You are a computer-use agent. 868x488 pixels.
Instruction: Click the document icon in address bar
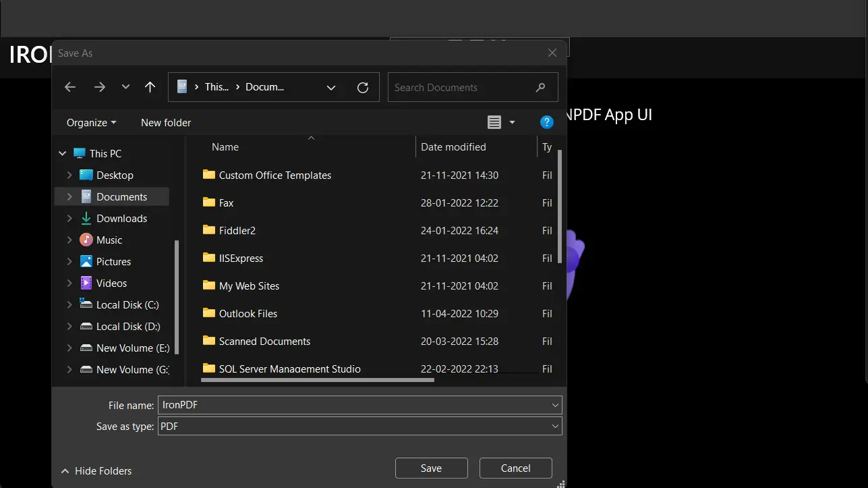[x=181, y=86]
